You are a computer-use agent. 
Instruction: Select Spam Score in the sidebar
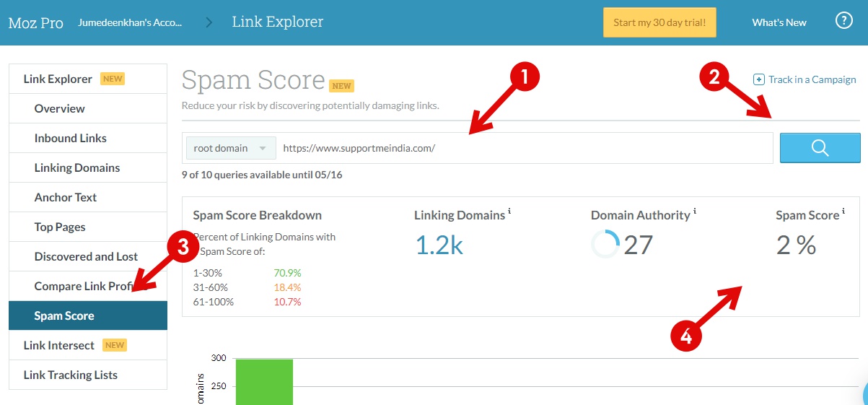88,315
